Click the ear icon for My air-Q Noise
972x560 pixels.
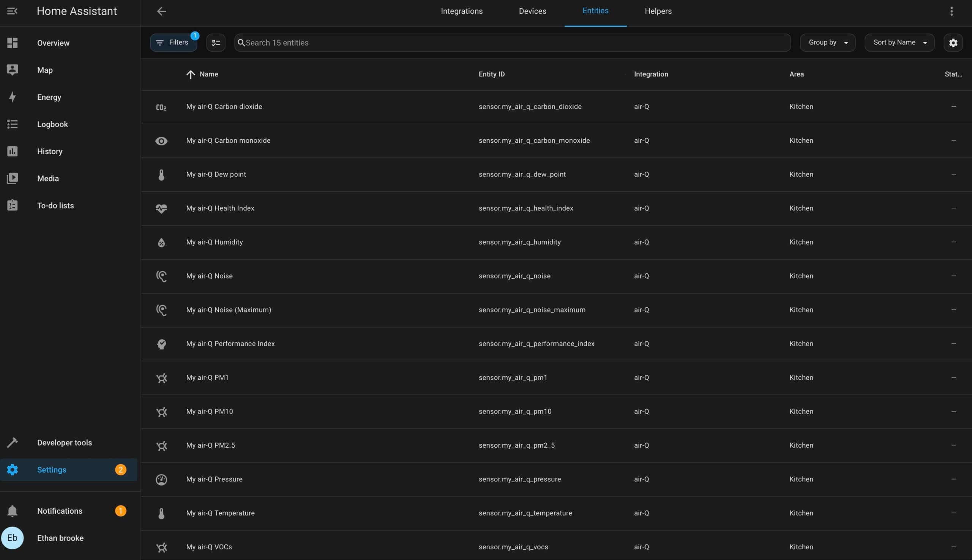[x=161, y=276]
